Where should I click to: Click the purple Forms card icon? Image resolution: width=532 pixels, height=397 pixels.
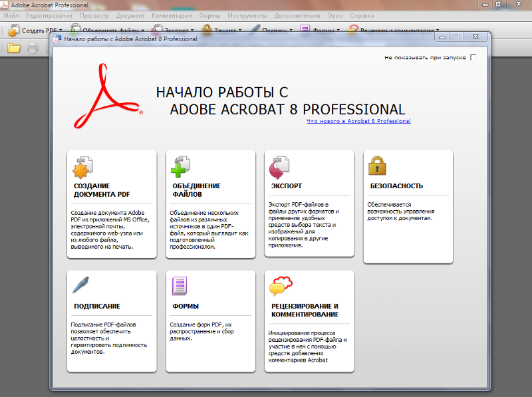180,286
